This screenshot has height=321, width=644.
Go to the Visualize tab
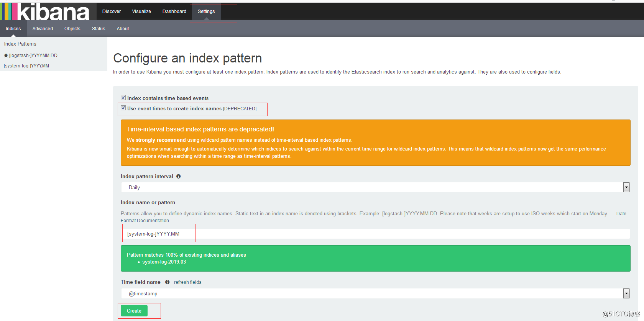(x=141, y=11)
